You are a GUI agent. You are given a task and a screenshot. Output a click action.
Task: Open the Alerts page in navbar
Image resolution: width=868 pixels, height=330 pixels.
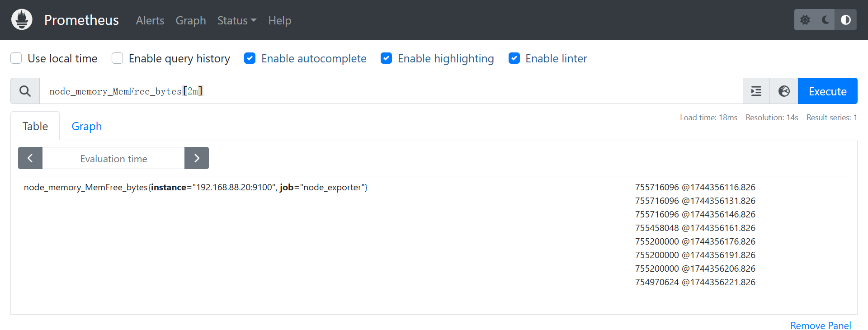[150, 20]
